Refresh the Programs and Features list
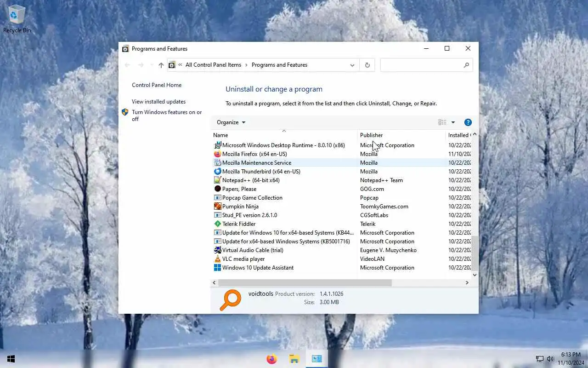The image size is (588, 368). [367, 65]
